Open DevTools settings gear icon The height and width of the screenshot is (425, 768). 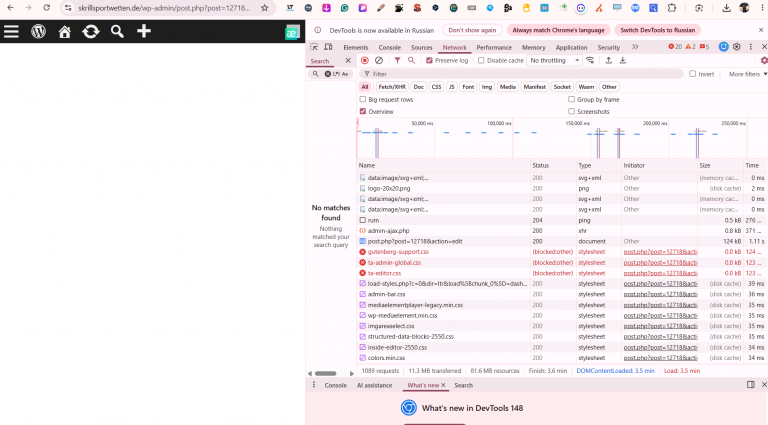pos(737,47)
